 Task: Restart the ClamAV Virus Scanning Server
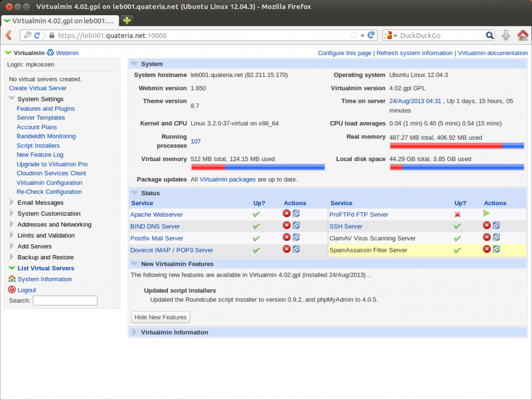496,237
